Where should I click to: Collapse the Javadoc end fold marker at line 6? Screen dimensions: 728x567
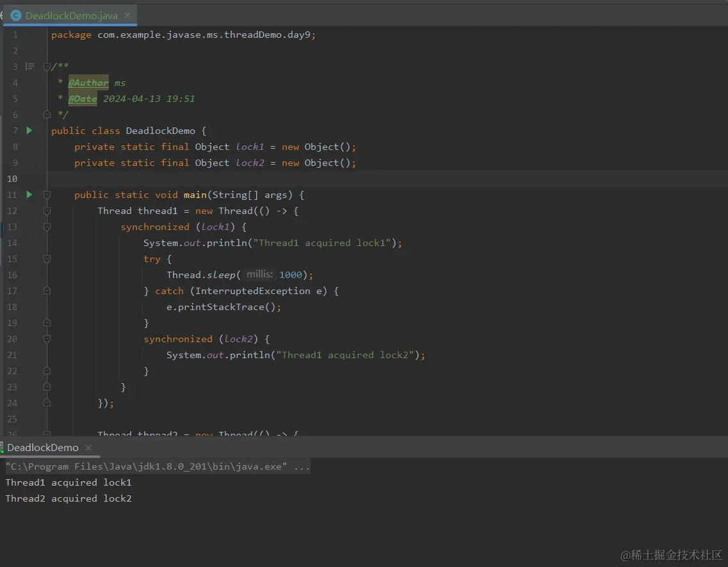tap(47, 114)
